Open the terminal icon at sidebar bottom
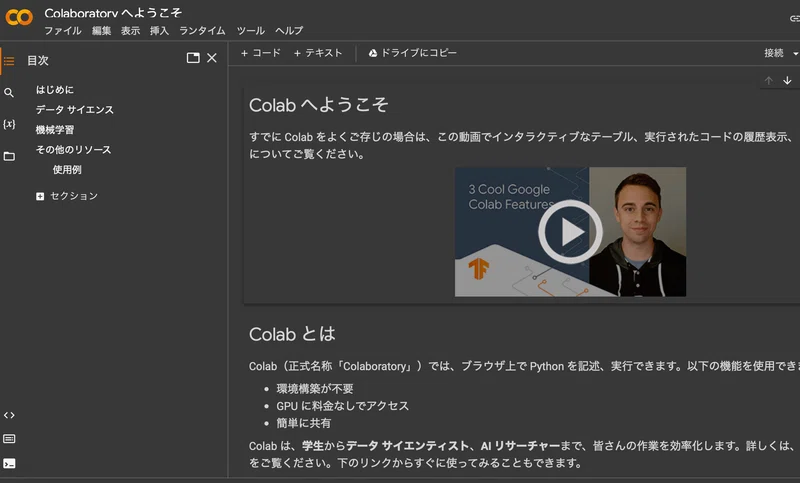 (9, 463)
